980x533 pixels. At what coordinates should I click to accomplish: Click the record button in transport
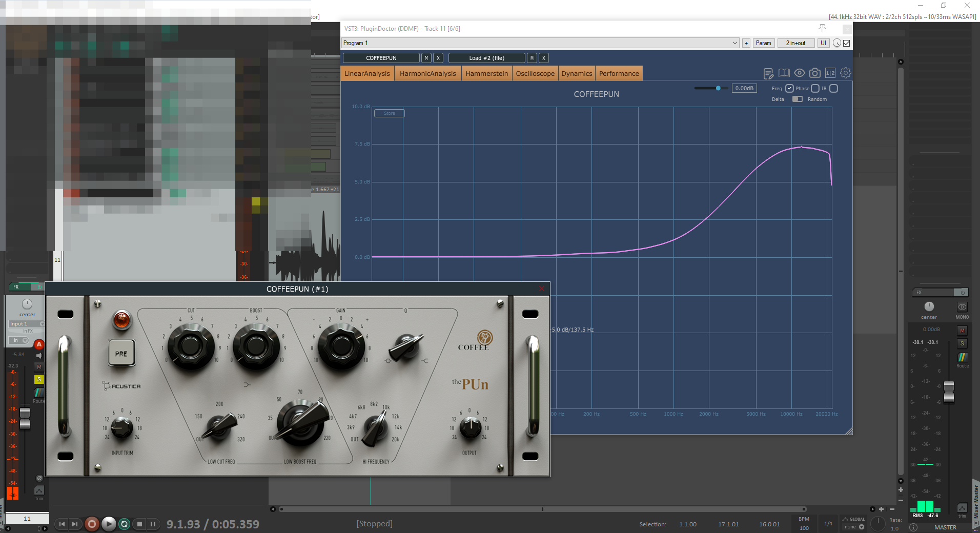(x=92, y=524)
